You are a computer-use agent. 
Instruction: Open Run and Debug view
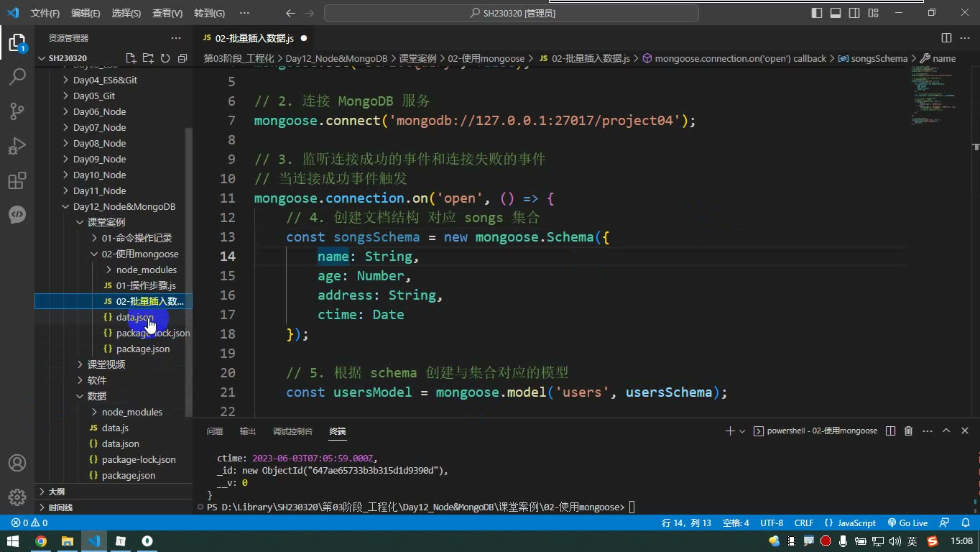[x=17, y=145]
